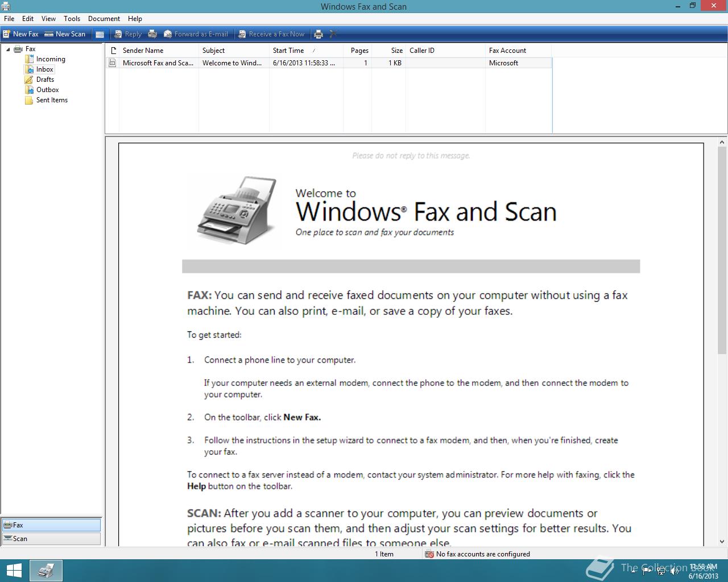Screen dimensions: 728x582
Task: Click the '6/16/2013 11:58:33' start time cell
Action: 304,63
